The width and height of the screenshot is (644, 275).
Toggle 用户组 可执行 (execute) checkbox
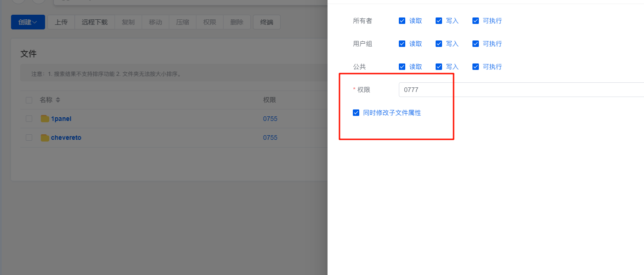pos(476,44)
